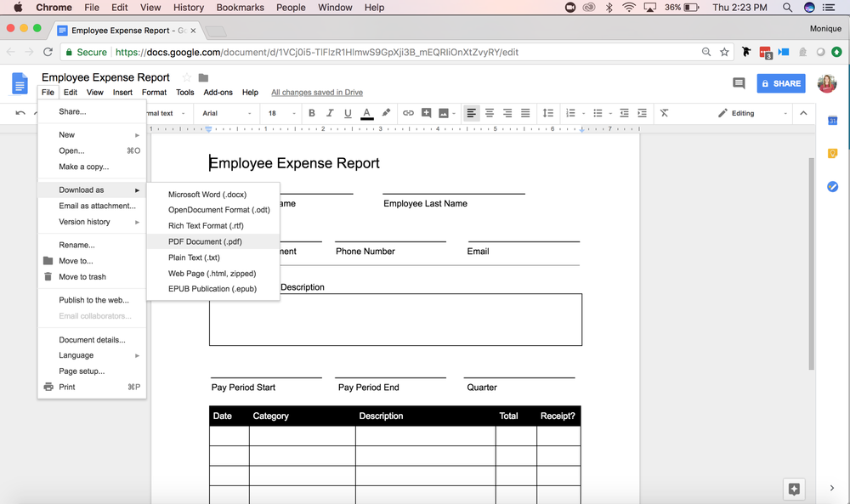Toggle bold formatting
Screen dimensions: 850x504
pyautogui.click(x=311, y=112)
